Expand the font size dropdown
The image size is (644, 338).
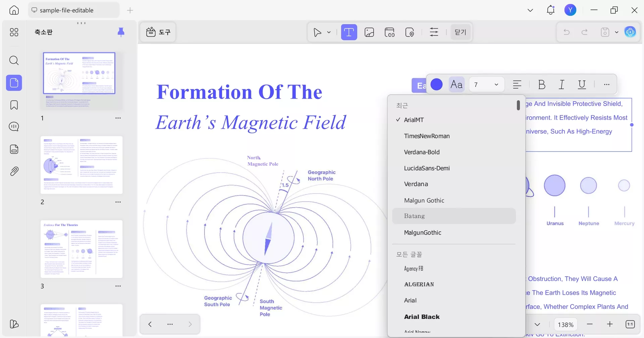pyautogui.click(x=496, y=85)
